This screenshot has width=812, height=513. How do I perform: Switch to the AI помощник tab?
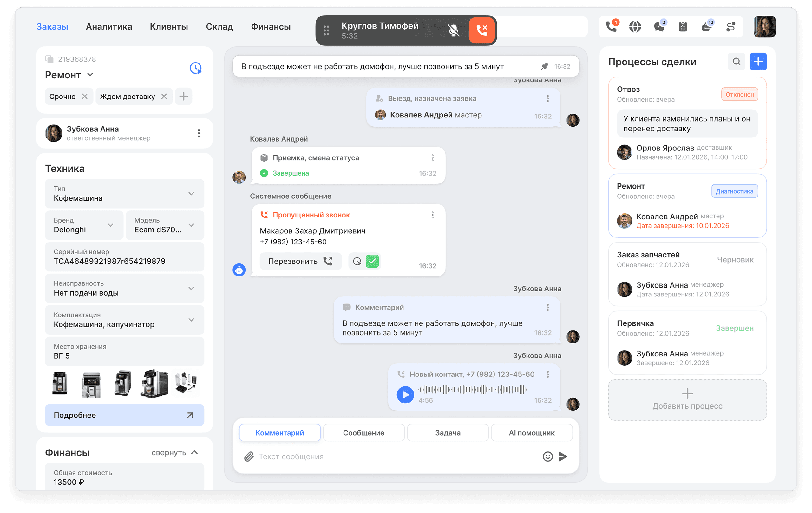coord(532,432)
